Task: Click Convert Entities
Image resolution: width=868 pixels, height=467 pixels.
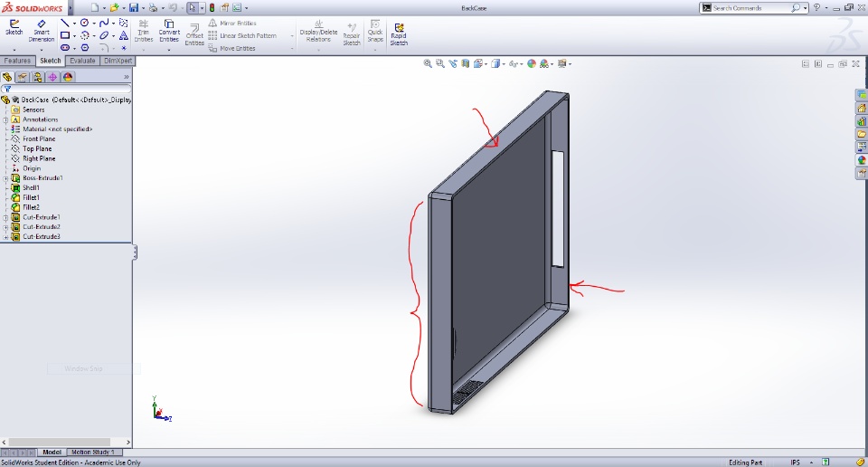Action: pos(169,31)
